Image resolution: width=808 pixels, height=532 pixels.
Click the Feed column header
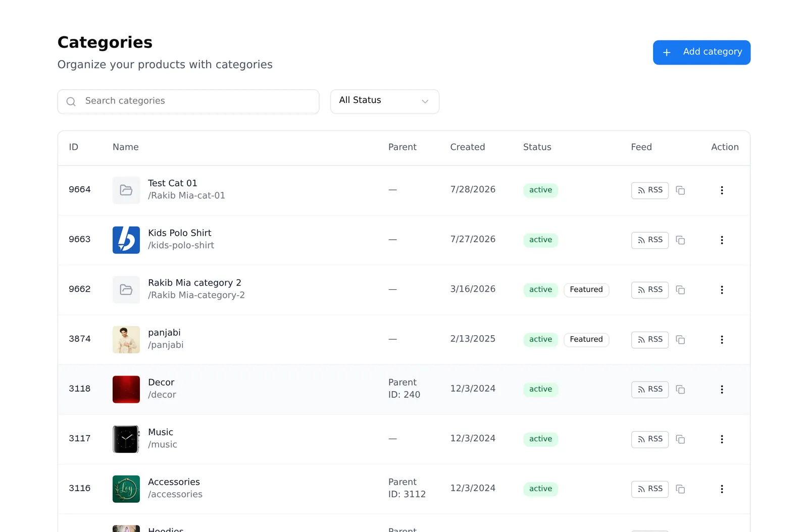(641, 147)
